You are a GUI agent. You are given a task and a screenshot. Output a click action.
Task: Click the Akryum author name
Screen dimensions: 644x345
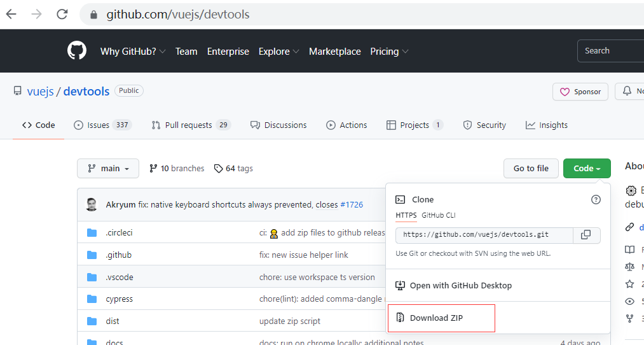pos(120,205)
